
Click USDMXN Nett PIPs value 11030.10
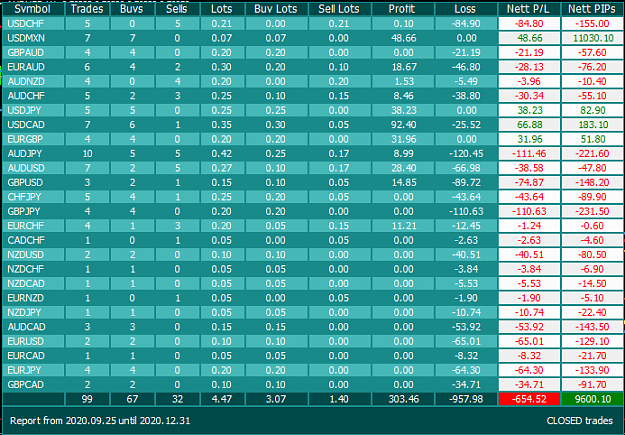coord(592,38)
